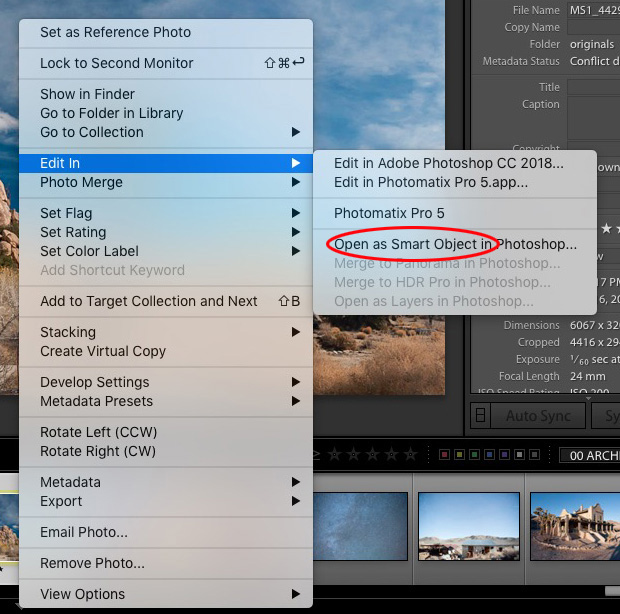Click the yellow color label swatch
The height and width of the screenshot is (614, 620).
(459, 455)
